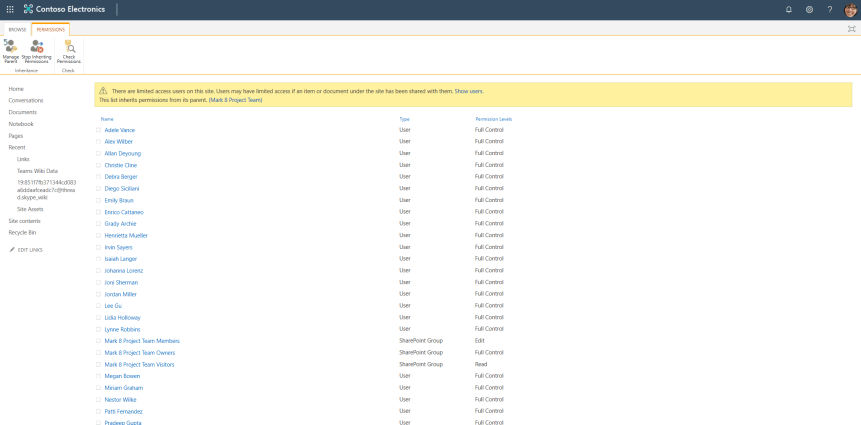
Task: Open the settings gear menu
Action: pyautogui.click(x=809, y=9)
